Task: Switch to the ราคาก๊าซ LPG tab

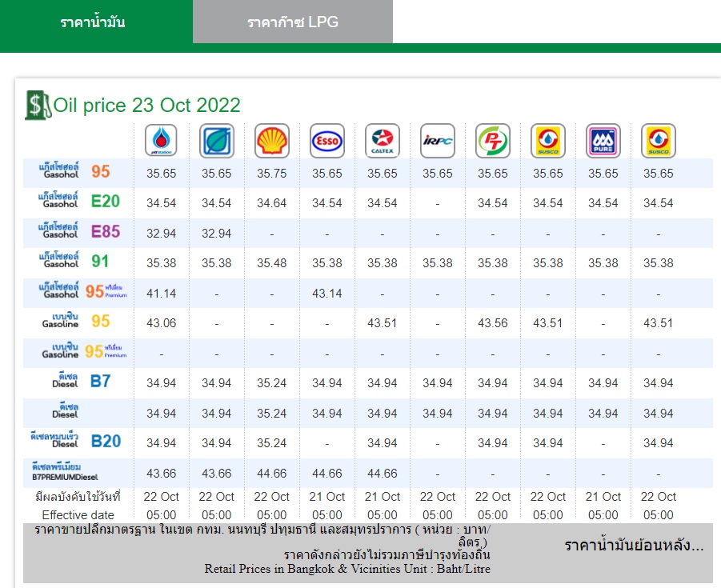Action: coord(292,22)
